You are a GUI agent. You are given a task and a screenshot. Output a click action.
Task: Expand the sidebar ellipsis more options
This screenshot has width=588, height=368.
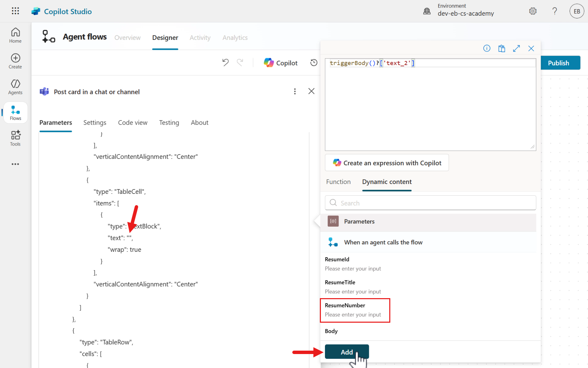pos(15,164)
